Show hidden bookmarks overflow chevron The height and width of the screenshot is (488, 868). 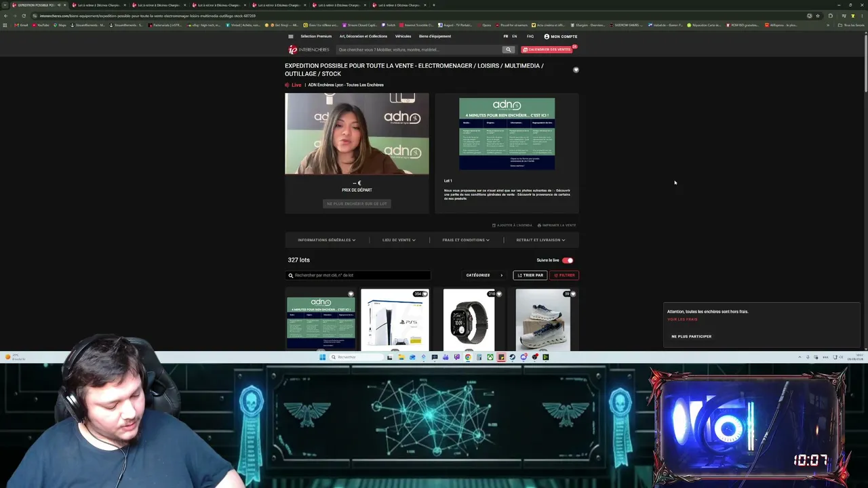[x=827, y=25]
